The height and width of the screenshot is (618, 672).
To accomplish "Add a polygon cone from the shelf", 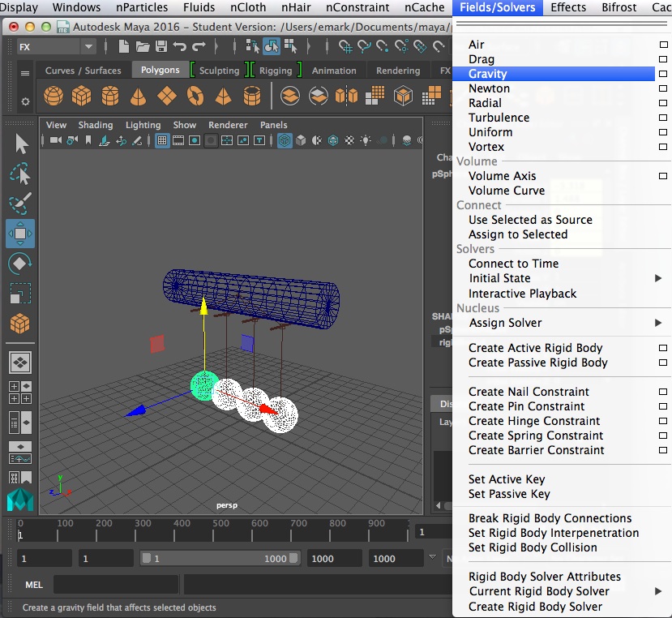I will [x=138, y=97].
